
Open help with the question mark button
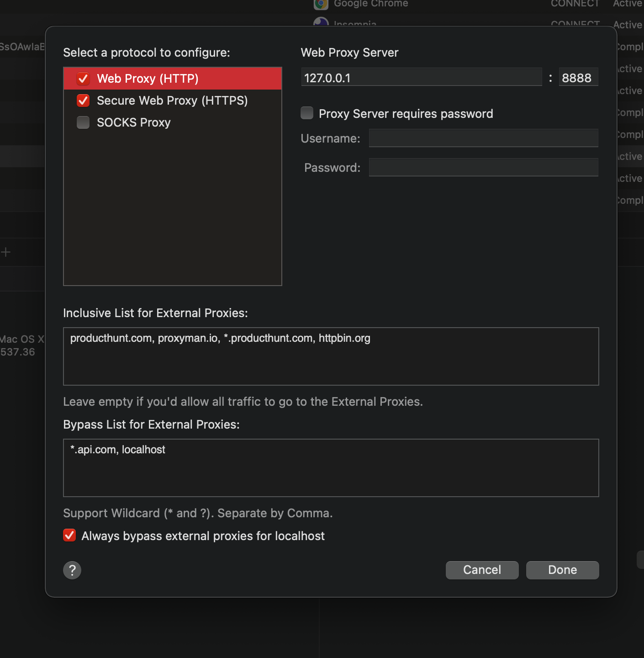[72, 570]
